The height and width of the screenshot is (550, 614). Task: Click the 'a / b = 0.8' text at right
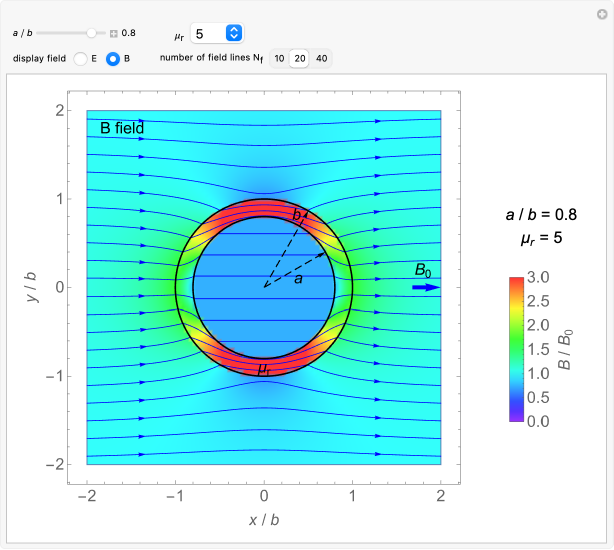click(x=541, y=214)
